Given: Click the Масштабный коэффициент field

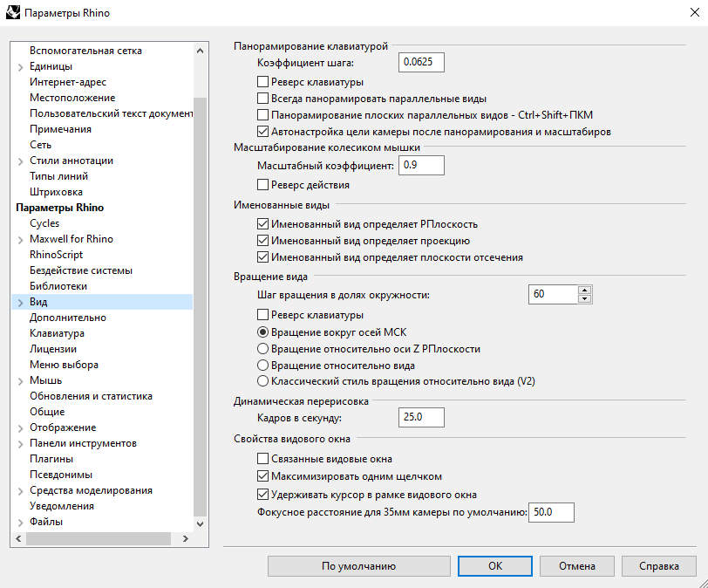Looking at the screenshot, I should click(x=421, y=165).
